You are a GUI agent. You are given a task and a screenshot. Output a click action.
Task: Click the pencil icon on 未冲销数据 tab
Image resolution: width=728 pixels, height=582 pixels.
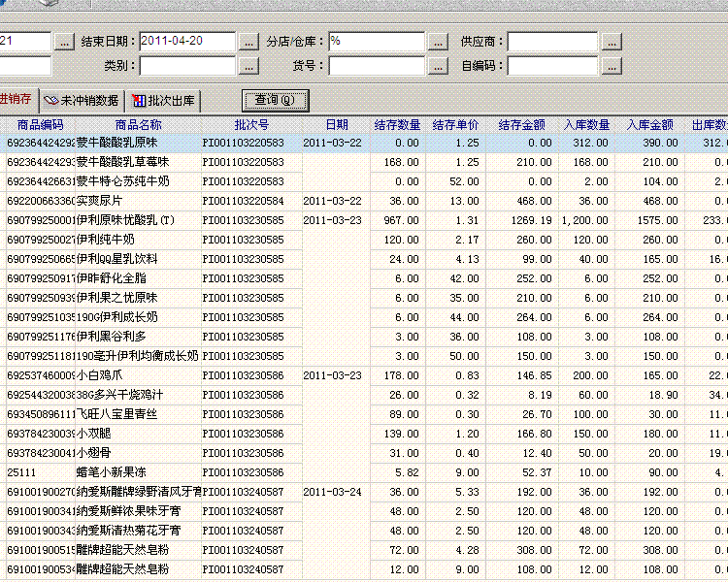tap(50, 100)
